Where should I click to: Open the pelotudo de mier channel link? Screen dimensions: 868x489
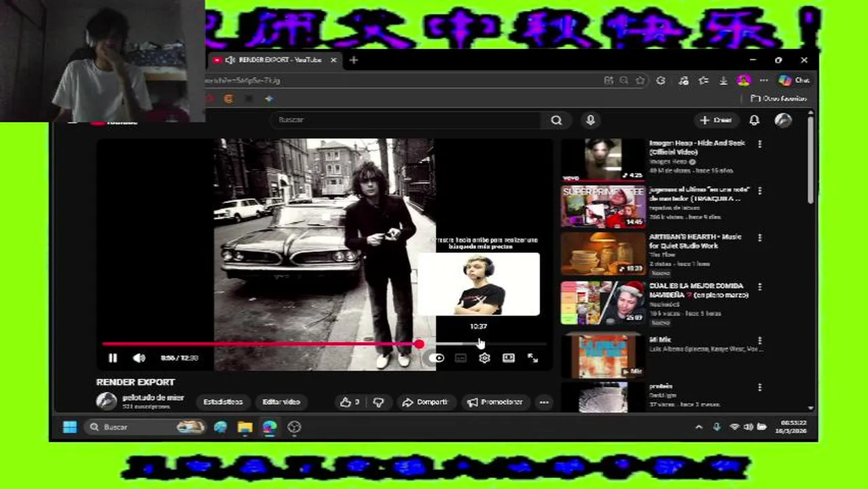pyautogui.click(x=153, y=397)
